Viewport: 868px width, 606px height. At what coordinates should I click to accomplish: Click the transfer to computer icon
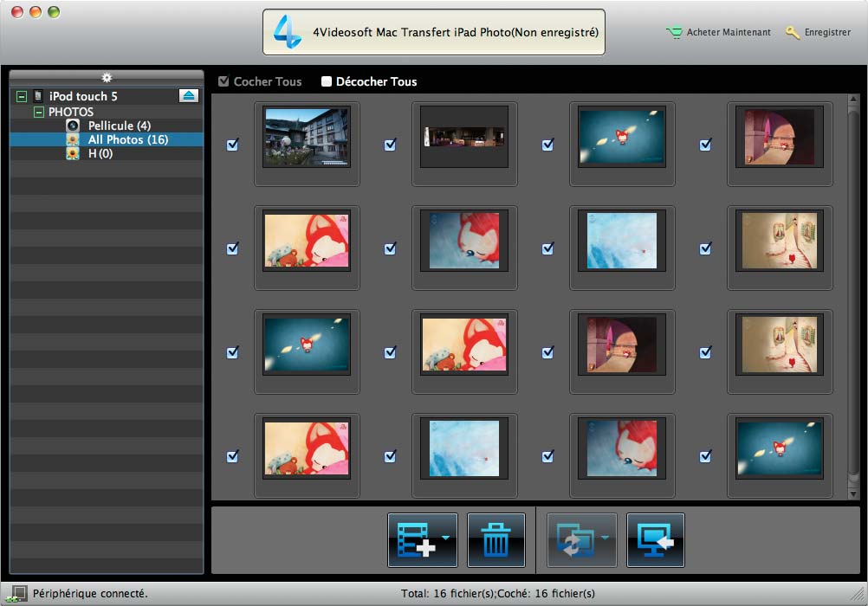click(655, 540)
